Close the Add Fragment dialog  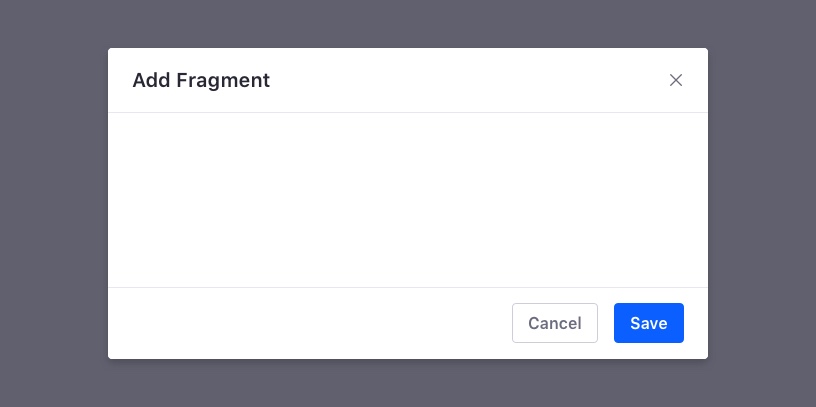tap(676, 80)
